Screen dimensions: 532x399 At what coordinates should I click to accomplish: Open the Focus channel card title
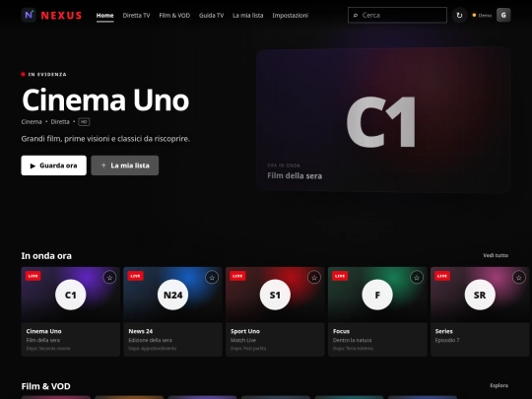[341, 331]
